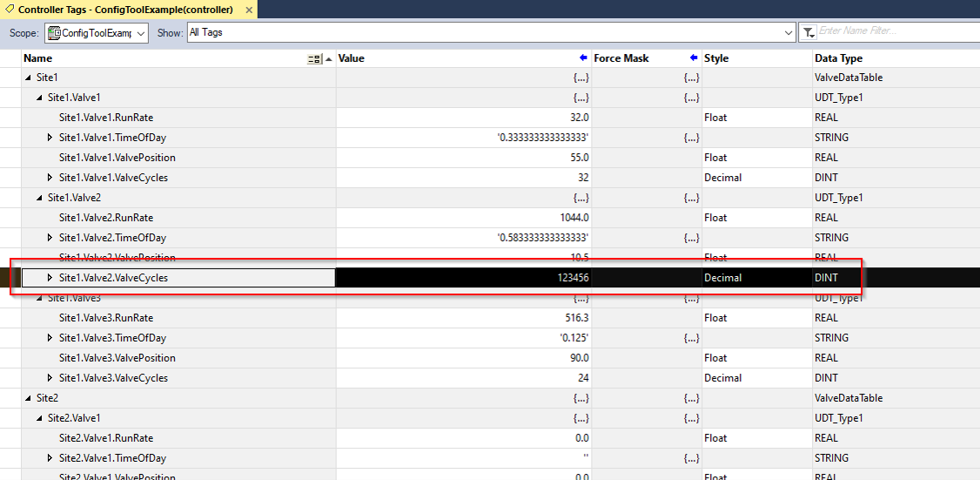Expand Site2.Valve1.TimeOfDay

pos(50,457)
